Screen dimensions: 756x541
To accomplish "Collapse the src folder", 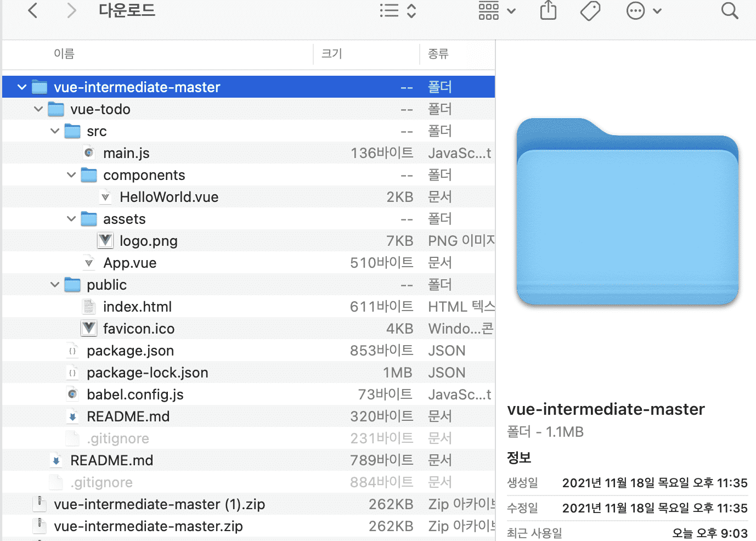I will point(55,131).
